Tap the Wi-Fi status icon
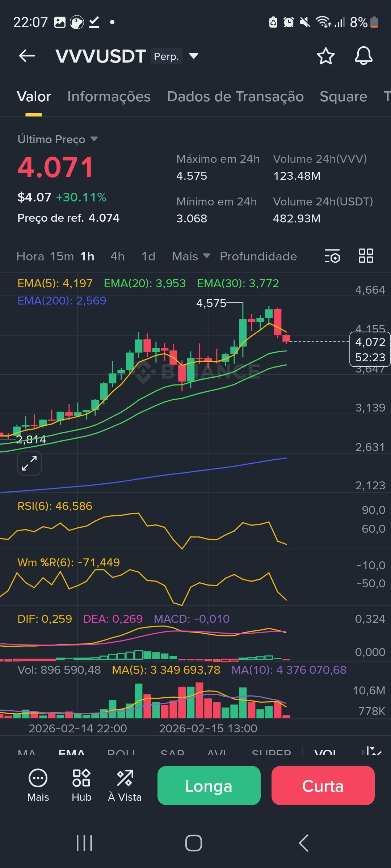 [x=323, y=22]
